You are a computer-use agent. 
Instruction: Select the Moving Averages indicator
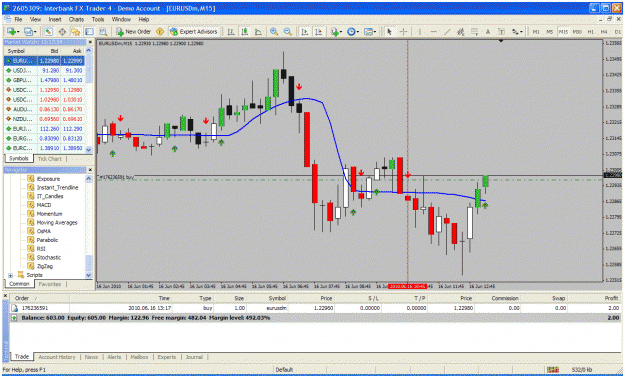click(x=57, y=222)
